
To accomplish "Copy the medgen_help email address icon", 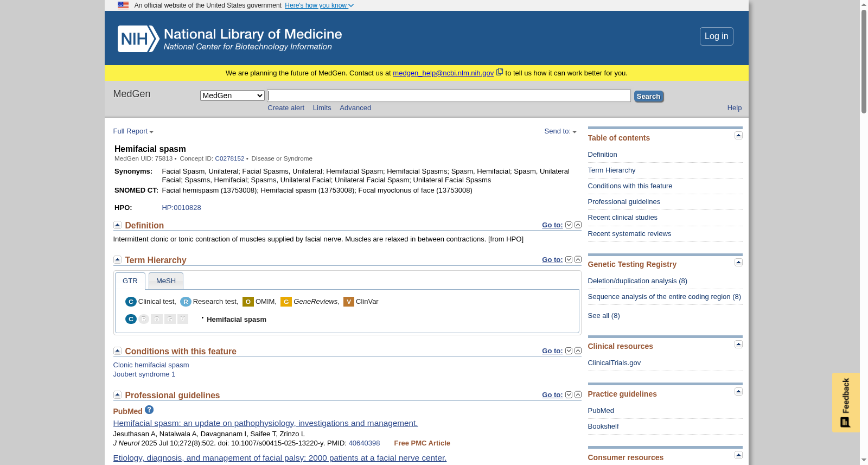I will pyautogui.click(x=500, y=72).
